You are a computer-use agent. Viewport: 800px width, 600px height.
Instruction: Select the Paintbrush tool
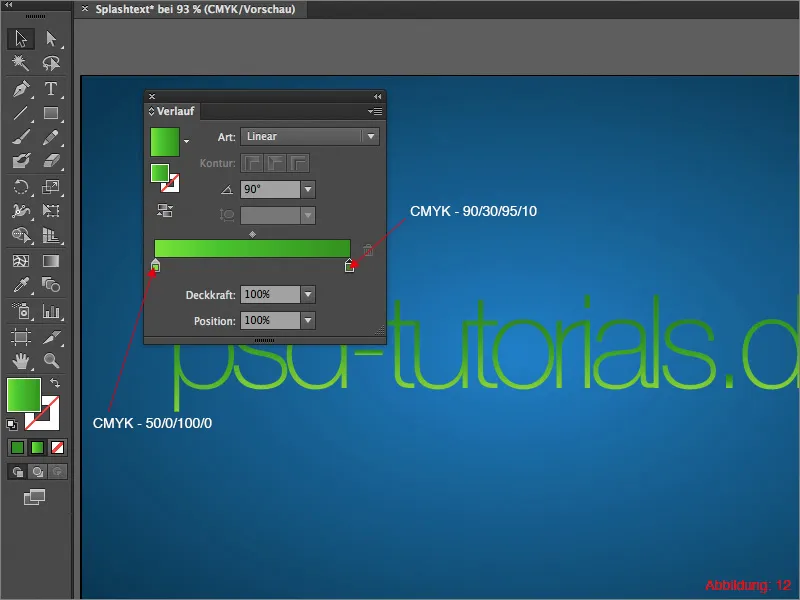pos(21,137)
